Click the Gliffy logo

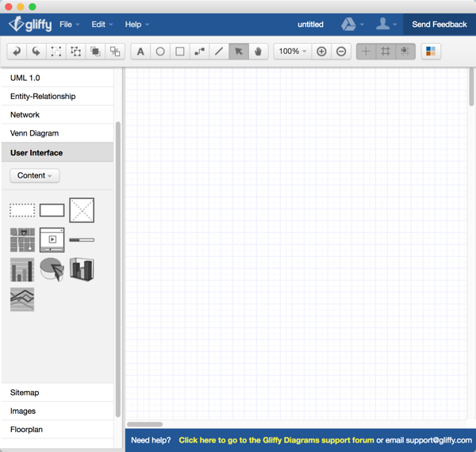click(x=30, y=24)
